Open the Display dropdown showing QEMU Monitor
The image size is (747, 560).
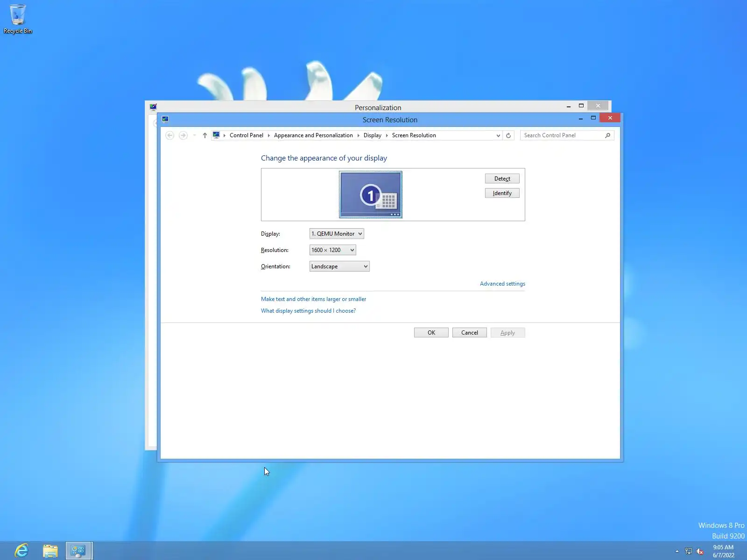337,234
